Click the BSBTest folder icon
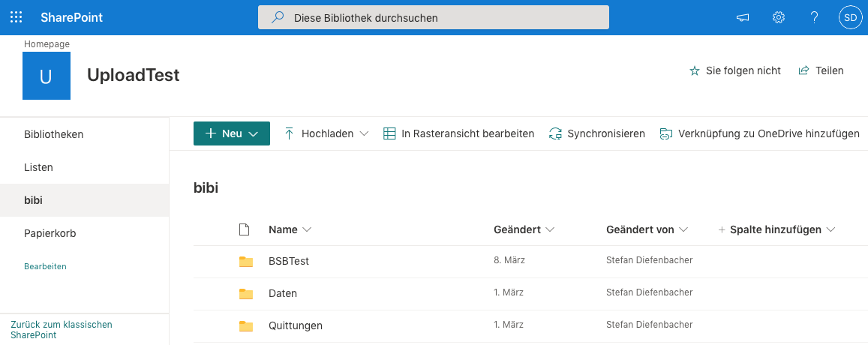The width and height of the screenshot is (868, 345). [x=246, y=261]
